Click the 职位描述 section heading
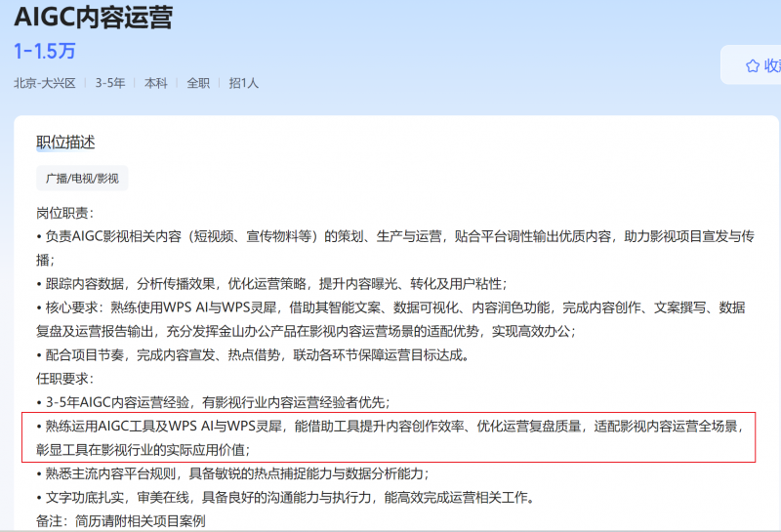This screenshot has height=532, width=781. [66, 143]
